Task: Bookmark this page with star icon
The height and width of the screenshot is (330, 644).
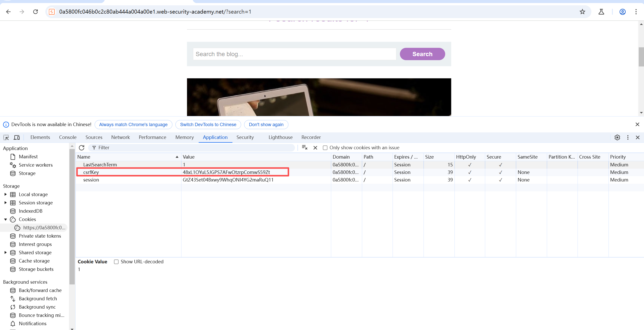Action: click(582, 12)
